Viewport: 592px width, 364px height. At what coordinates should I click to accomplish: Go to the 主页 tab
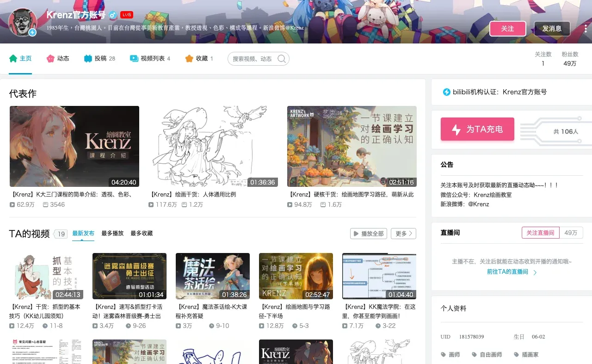[20, 59]
